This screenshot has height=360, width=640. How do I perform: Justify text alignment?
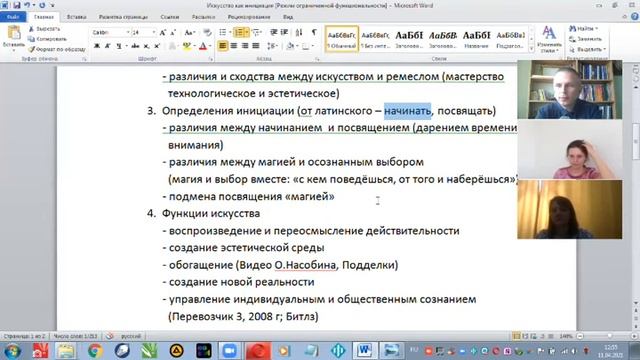256,46
